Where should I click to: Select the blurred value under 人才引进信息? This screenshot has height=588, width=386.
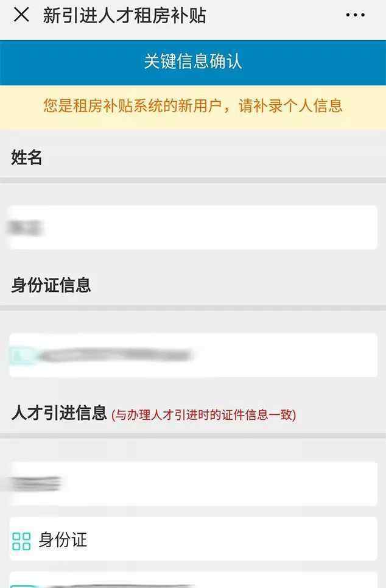pos(35,483)
